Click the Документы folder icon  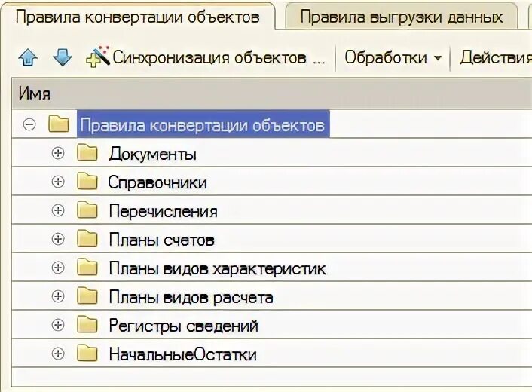click(x=87, y=153)
